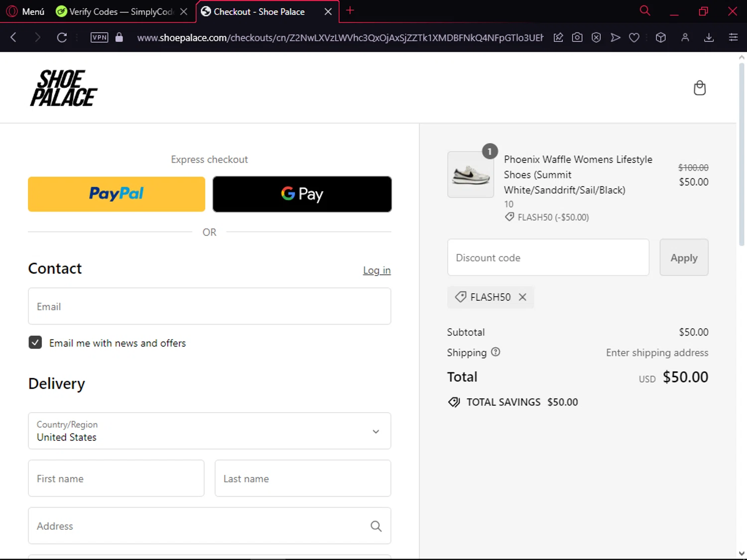Click the TOTAL SAVINGS tag icon
Image resolution: width=747 pixels, height=560 pixels.
(x=454, y=402)
